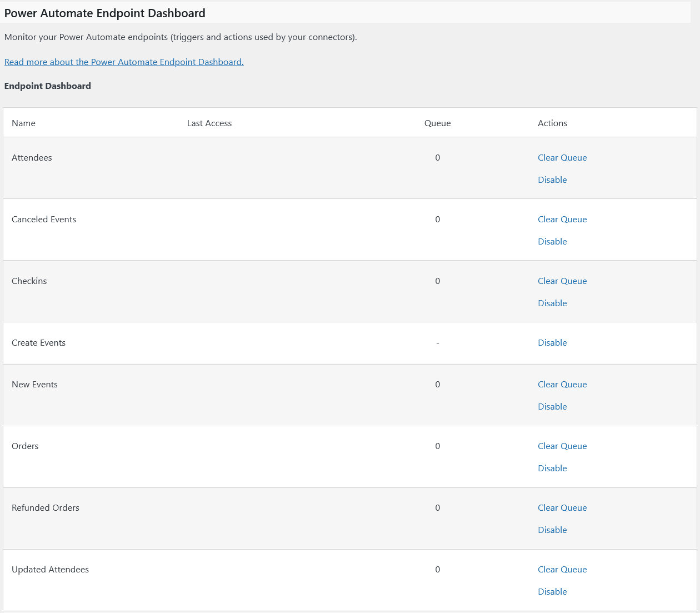Clear Queue for Canceled Events
Image resolution: width=700 pixels, height=613 pixels.
pos(562,219)
